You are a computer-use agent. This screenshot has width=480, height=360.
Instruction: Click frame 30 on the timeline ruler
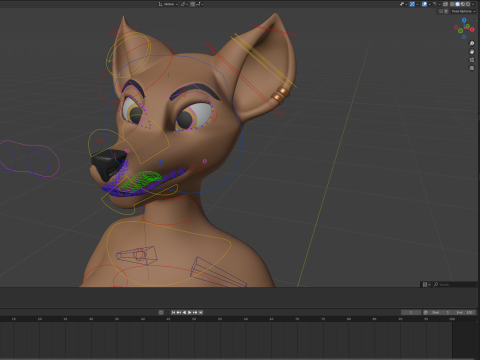click(91, 319)
